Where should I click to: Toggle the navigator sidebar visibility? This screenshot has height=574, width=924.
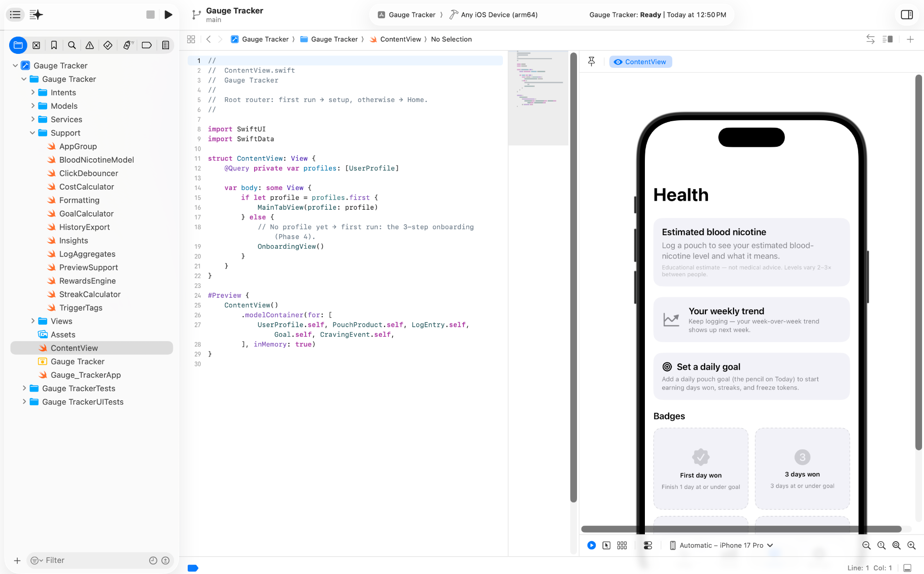click(15, 14)
